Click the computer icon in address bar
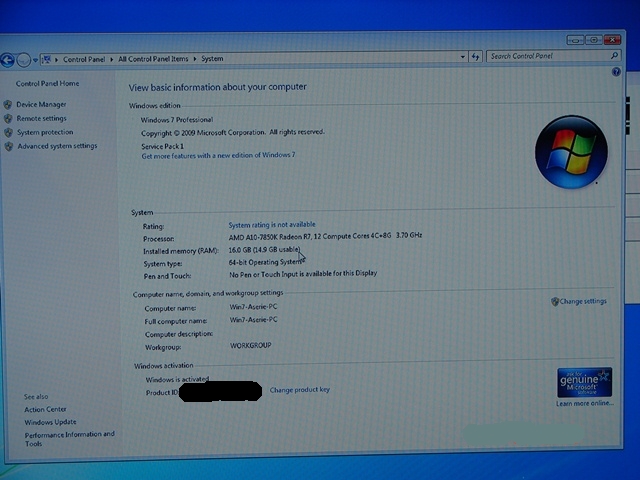 (47, 59)
